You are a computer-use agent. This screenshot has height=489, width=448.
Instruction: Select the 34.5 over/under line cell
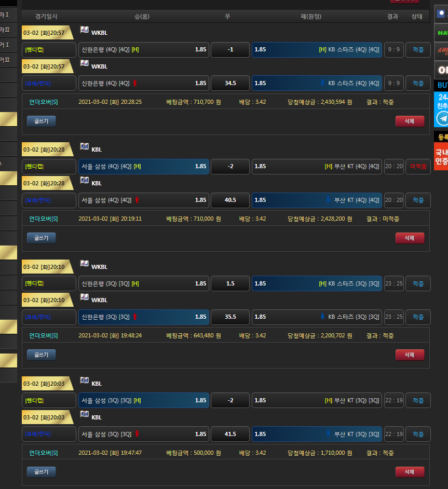(x=230, y=83)
